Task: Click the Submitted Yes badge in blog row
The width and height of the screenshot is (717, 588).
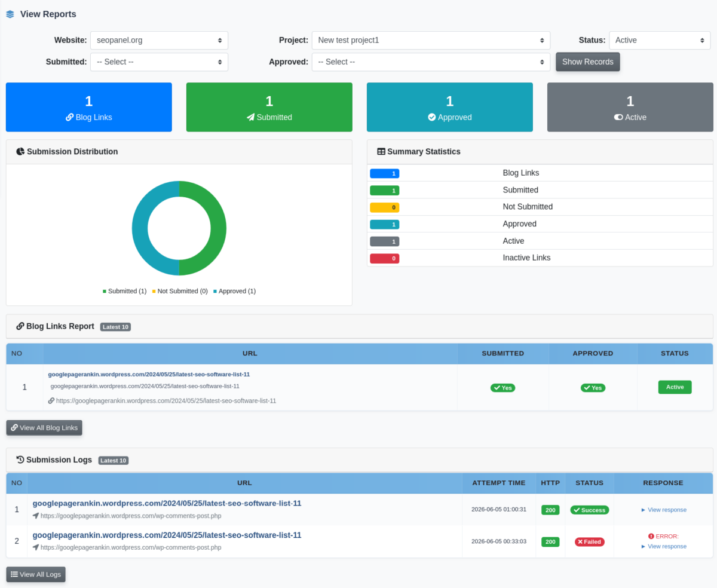Action: pyautogui.click(x=503, y=388)
